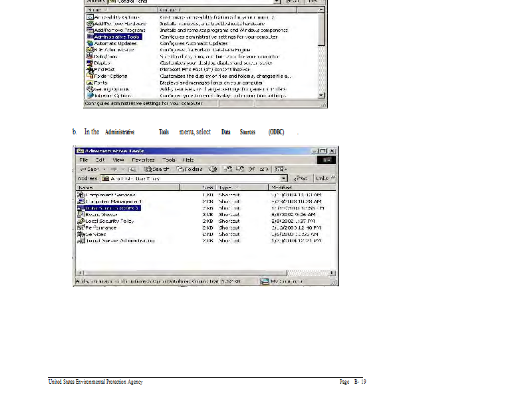Select Administrative Tools in Control Panel list
Viewport: 532px width, 411px height.
(x=116, y=37)
